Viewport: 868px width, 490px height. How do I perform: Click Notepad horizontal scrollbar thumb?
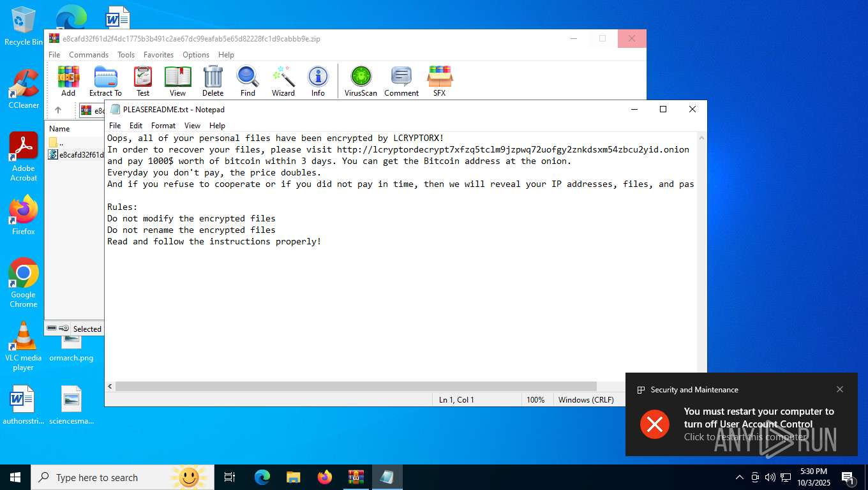[355, 387]
